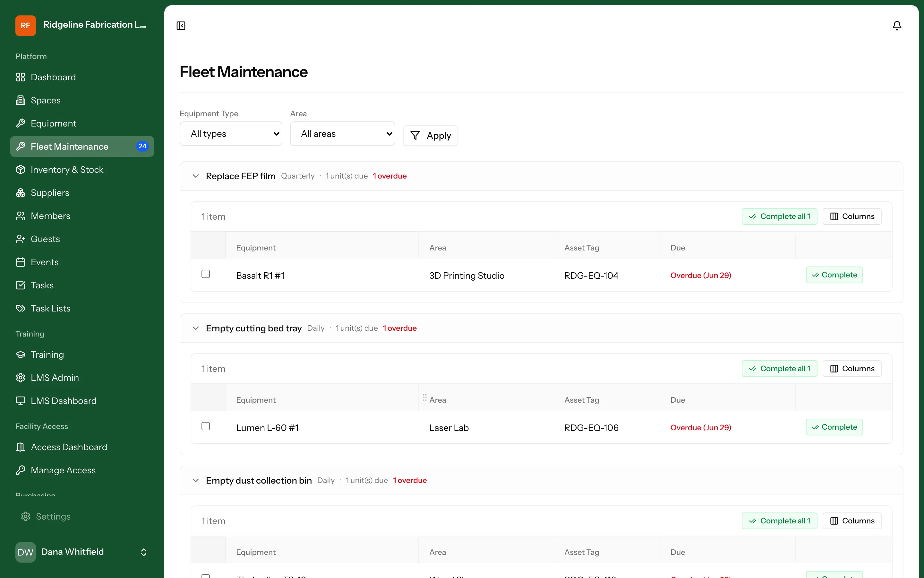Click the Apply filter button

tap(430, 136)
